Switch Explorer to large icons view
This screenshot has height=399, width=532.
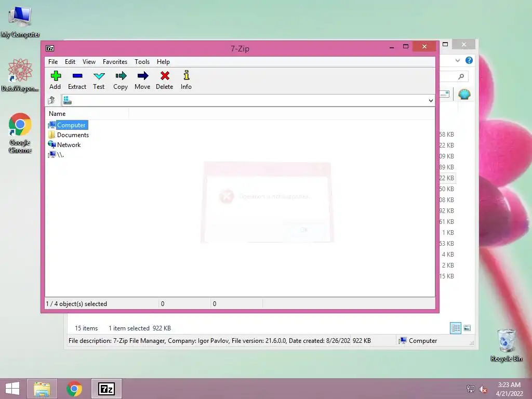pyautogui.click(x=467, y=328)
